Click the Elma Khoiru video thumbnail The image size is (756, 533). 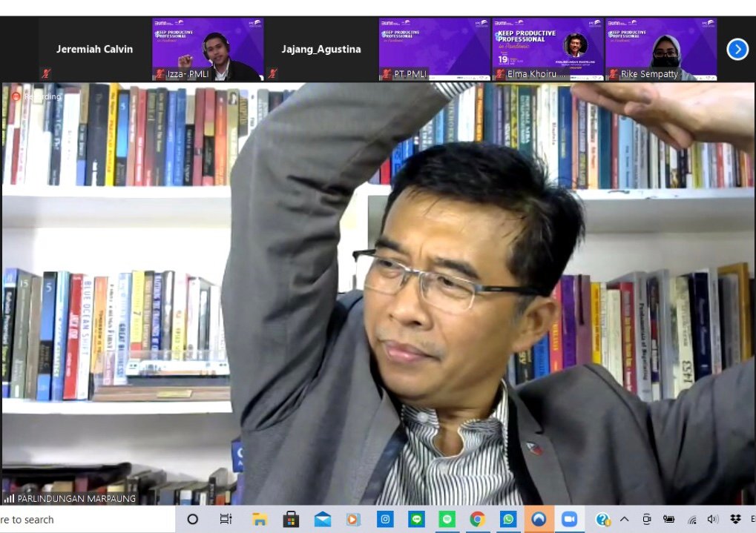coord(548,49)
